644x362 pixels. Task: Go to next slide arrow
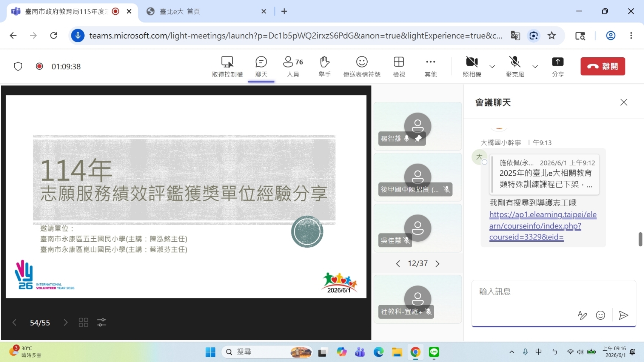65,322
